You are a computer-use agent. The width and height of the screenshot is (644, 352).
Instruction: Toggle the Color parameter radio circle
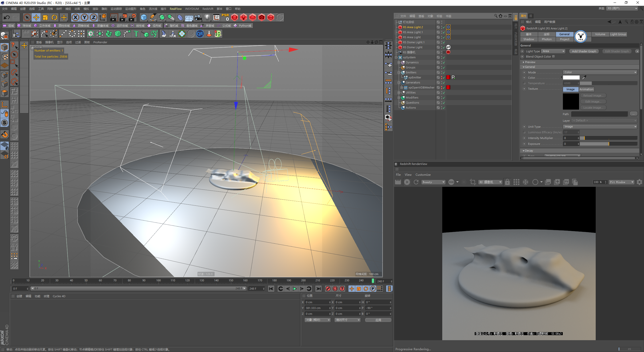524,78
